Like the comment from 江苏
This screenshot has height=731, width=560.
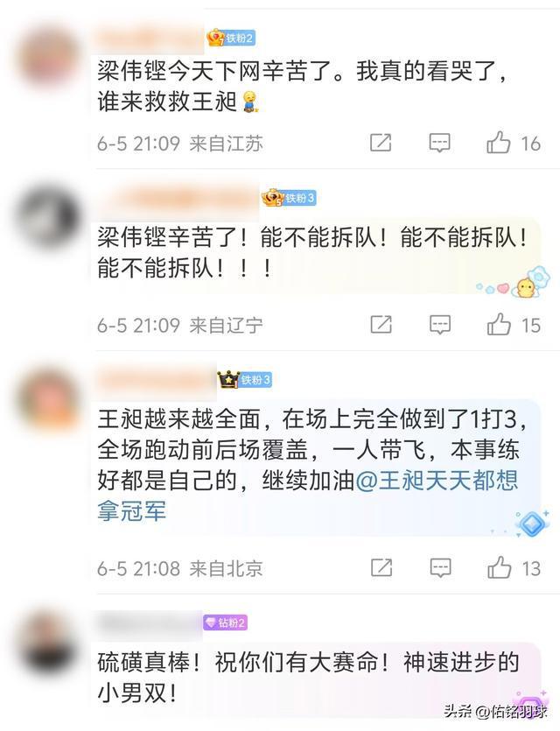[x=514, y=143]
